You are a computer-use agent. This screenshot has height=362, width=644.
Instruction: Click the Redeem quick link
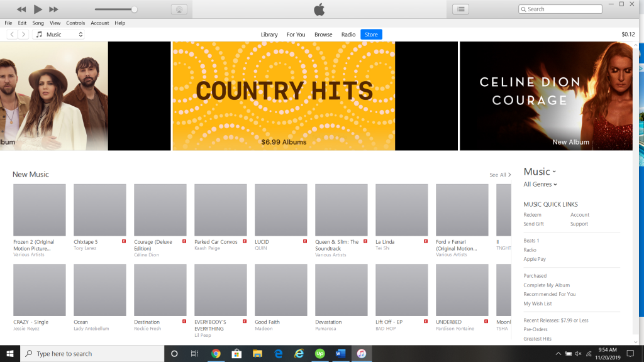(532, 215)
